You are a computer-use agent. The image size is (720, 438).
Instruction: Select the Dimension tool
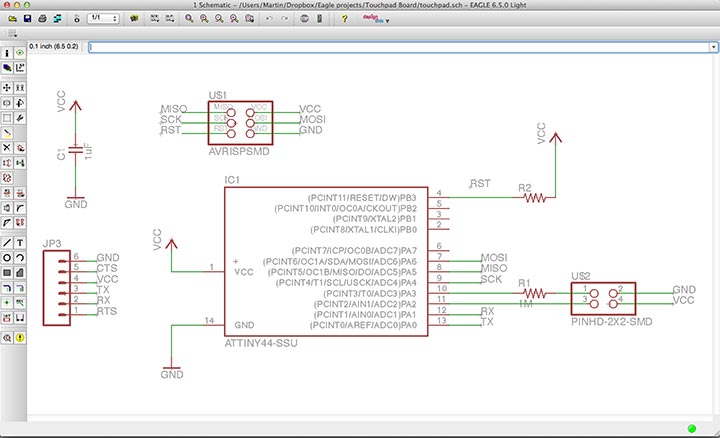[x=20, y=318]
